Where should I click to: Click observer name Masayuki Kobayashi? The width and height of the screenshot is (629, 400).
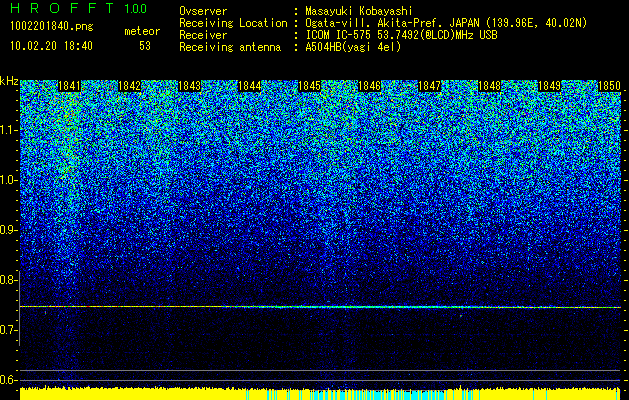(359, 12)
